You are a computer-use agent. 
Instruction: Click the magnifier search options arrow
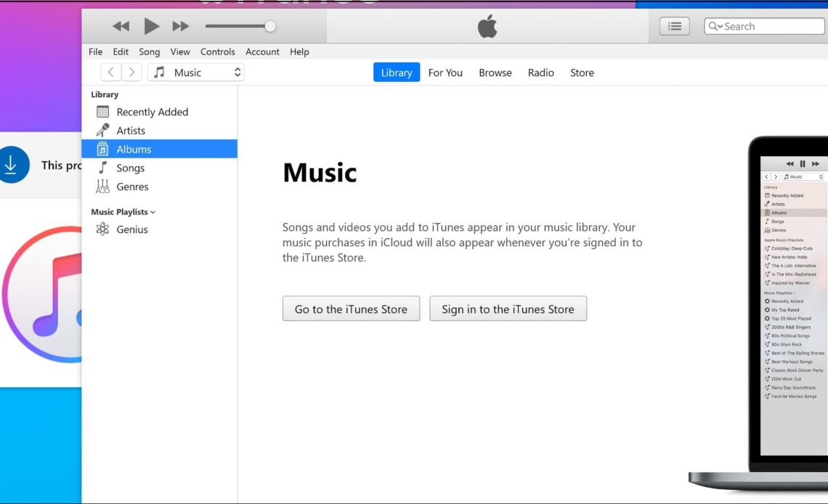[715, 26]
